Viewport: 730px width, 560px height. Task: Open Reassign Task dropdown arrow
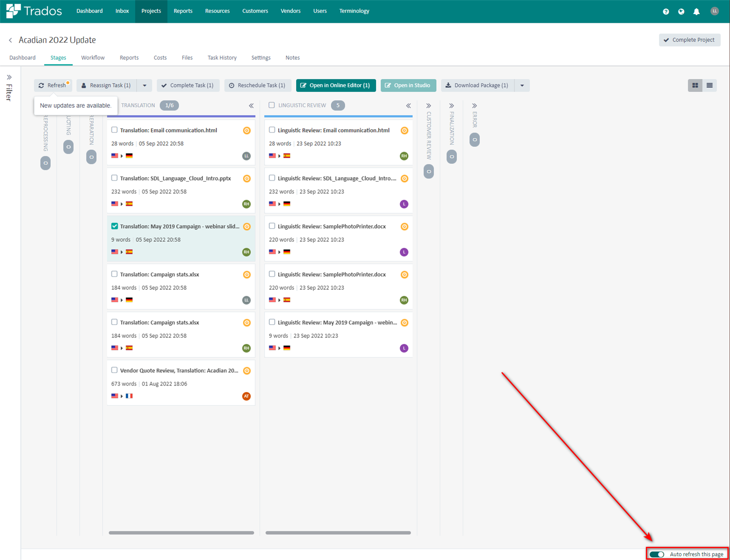(145, 85)
